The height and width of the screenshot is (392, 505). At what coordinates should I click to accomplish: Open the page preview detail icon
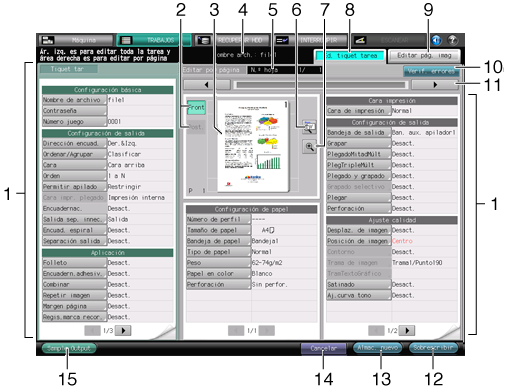[x=309, y=127]
